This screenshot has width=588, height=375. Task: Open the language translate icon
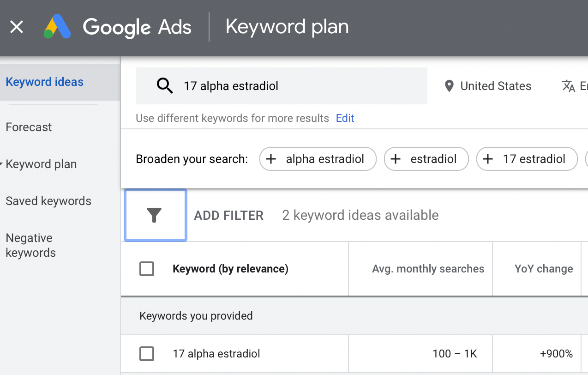568,86
